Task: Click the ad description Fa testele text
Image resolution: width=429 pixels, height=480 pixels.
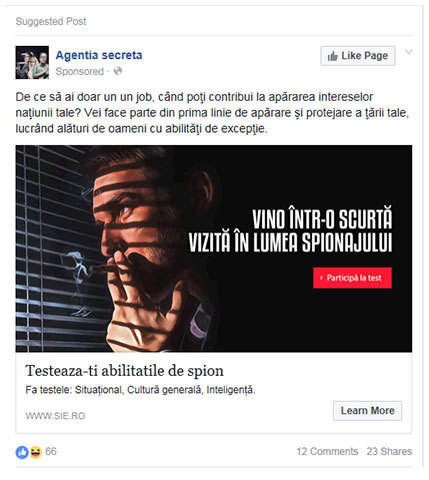Action: [x=140, y=390]
